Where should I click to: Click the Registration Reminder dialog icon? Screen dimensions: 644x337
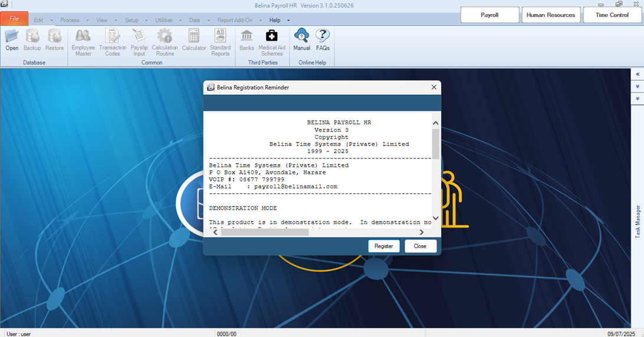(211, 87)
